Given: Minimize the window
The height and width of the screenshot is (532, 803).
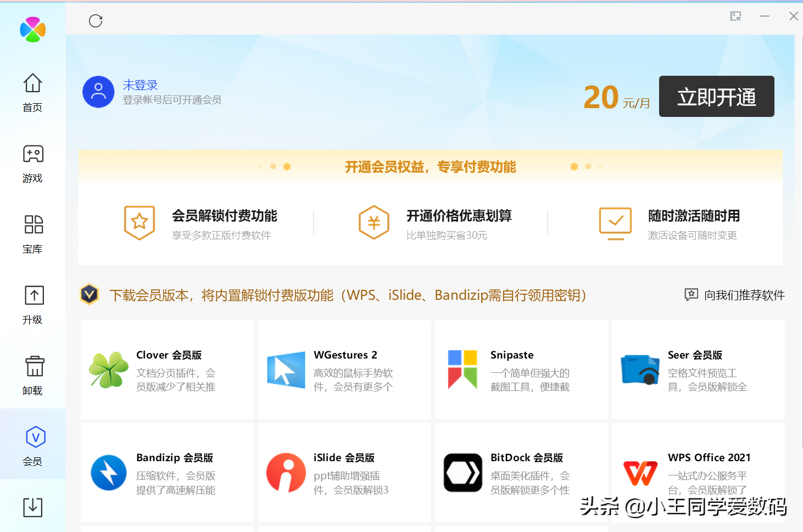Looking at the screenshot, I should tap(765, 16).
